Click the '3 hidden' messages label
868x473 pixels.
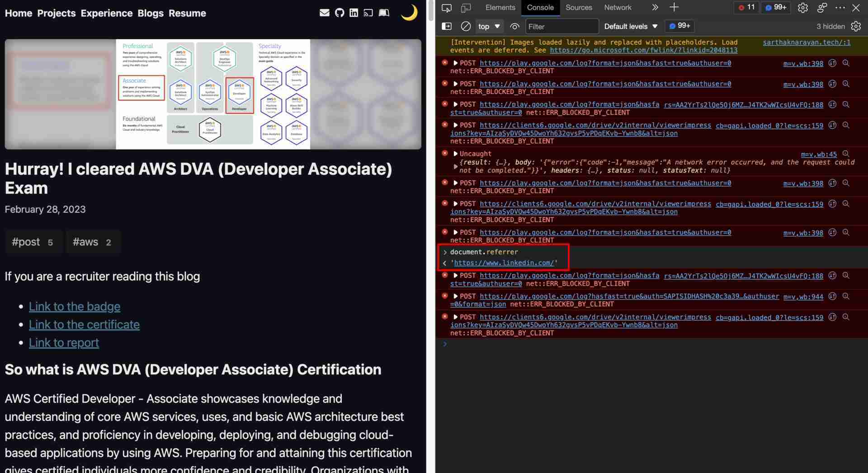pos(830,26)
